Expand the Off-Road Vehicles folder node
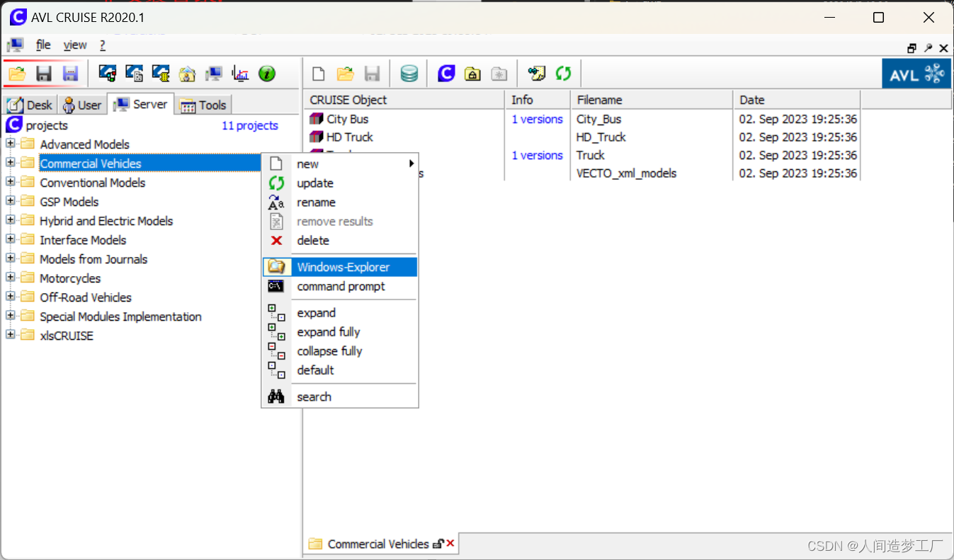 (11, 297)
